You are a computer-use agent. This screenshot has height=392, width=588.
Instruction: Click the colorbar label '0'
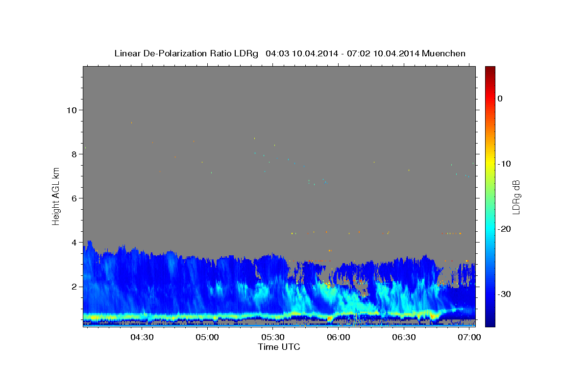500,98
